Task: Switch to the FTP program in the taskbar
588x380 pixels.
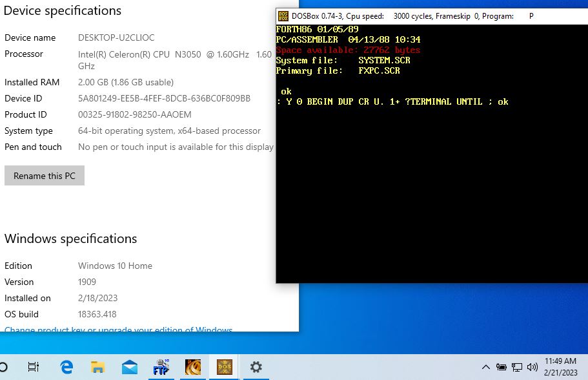Action: (161, 367)
